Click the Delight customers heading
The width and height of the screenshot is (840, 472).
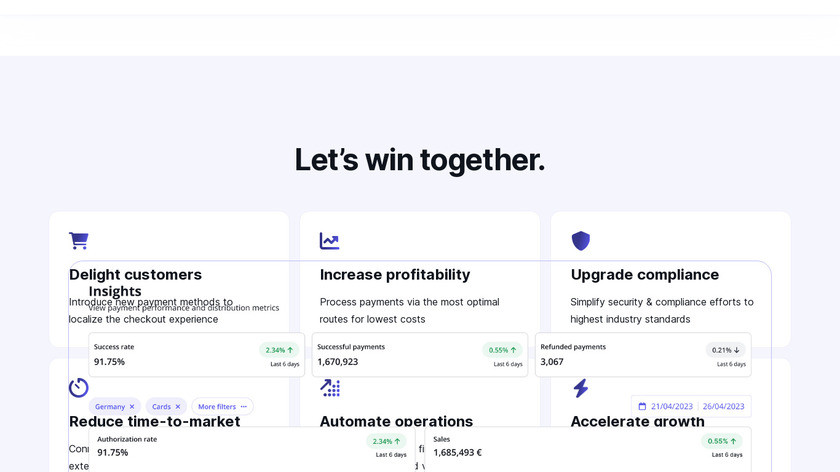tap(135, 274)
